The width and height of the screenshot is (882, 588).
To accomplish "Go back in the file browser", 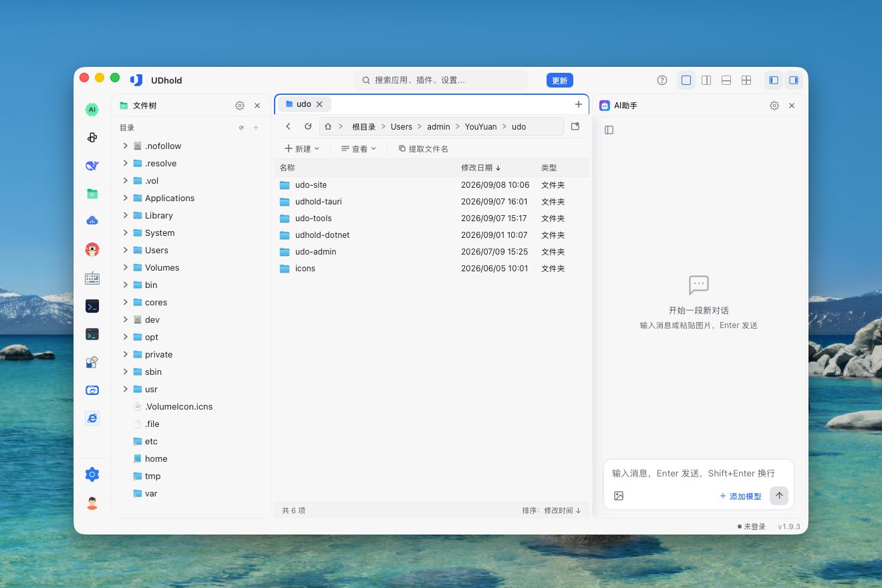I will pos(288,126).
